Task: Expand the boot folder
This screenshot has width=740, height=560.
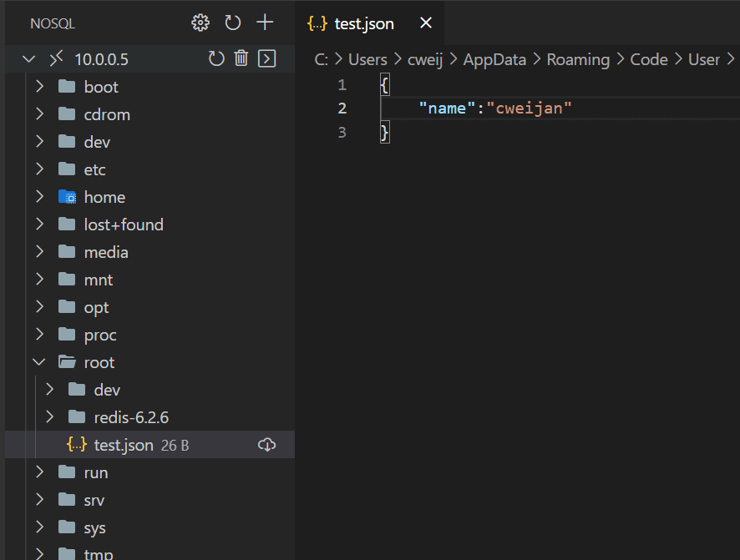Action: click(39, 87)
